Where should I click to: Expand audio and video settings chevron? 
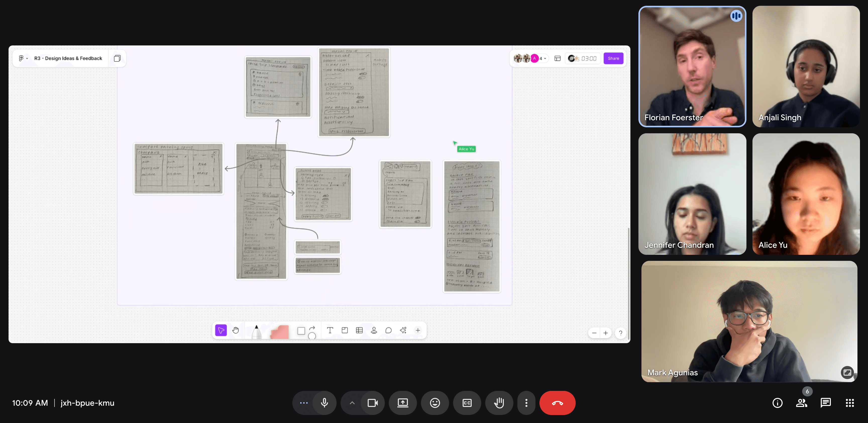click(352, 403)
